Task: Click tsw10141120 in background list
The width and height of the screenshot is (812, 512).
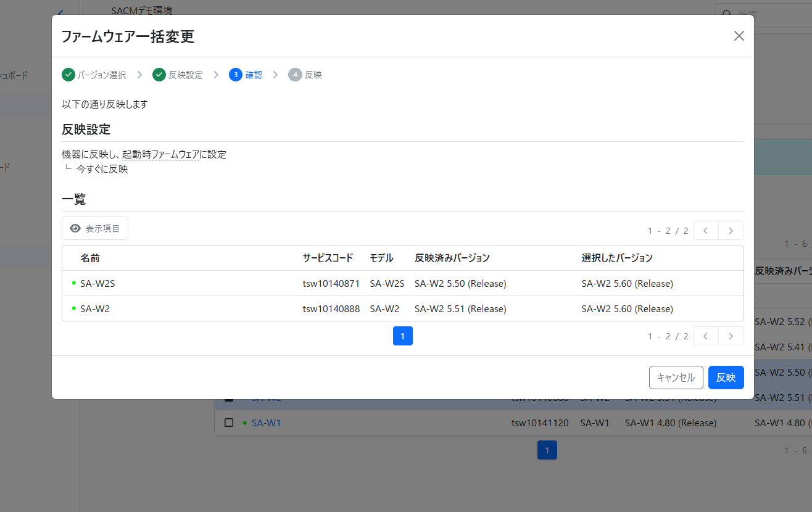Action: [541, 423]
